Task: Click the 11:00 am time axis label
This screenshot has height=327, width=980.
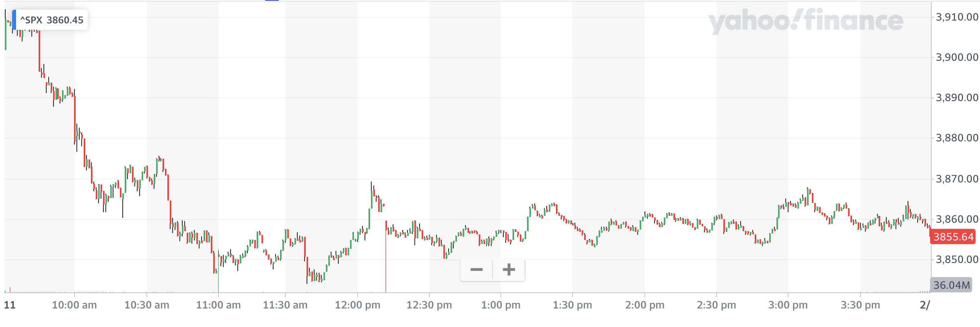Action: click(x=218, y=305)
